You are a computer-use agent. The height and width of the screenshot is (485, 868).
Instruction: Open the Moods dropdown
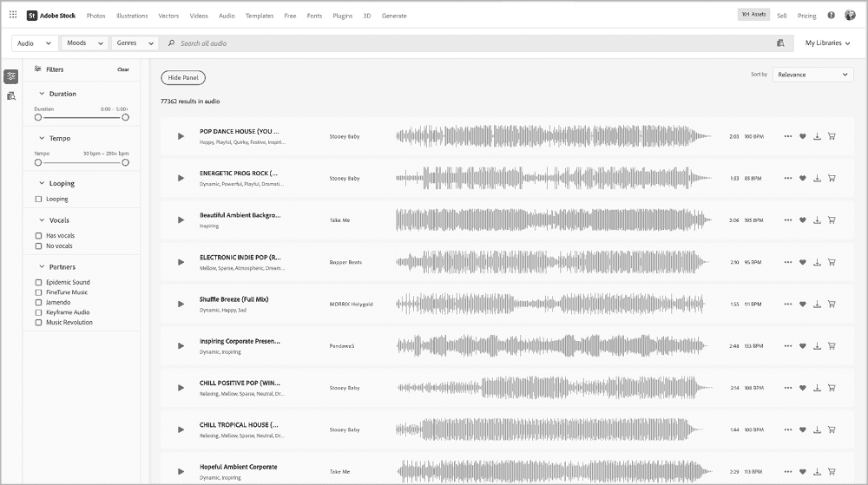tap(84, 43)
